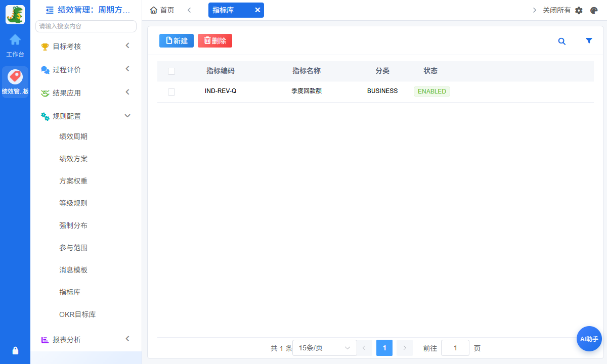Click the 状态 column header

[x=430, y=71]
